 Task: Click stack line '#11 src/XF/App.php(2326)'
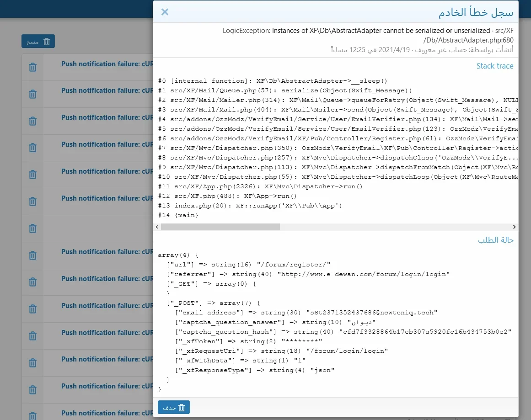(x=260, y=186)
